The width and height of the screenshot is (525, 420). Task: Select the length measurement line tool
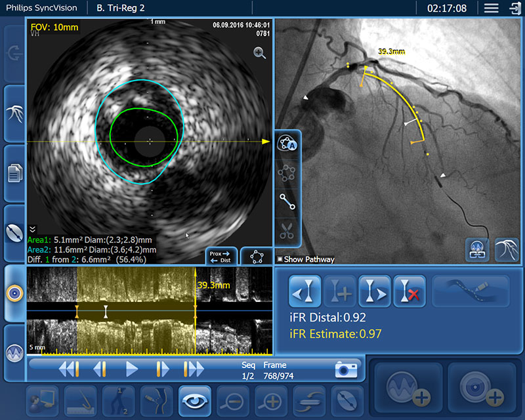[x=287, y=201]
